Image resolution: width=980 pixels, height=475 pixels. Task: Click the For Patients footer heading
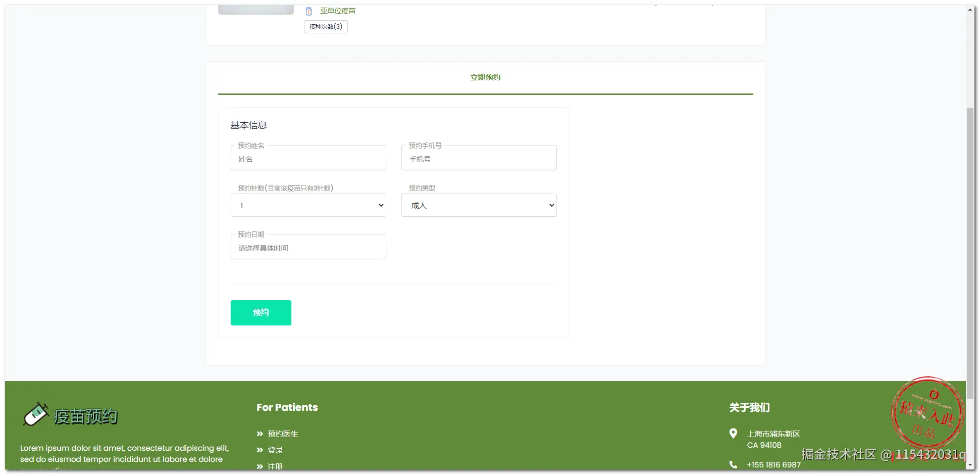tap(287, 407)
